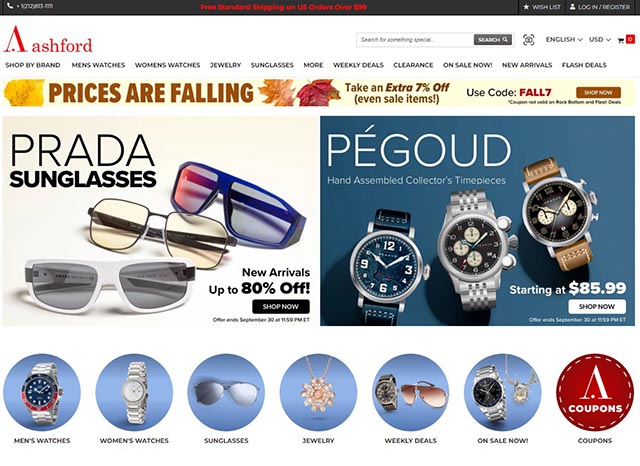Open the Coupons red badge icon
Viewport: 640px width, 466px height.
[595, 392]
